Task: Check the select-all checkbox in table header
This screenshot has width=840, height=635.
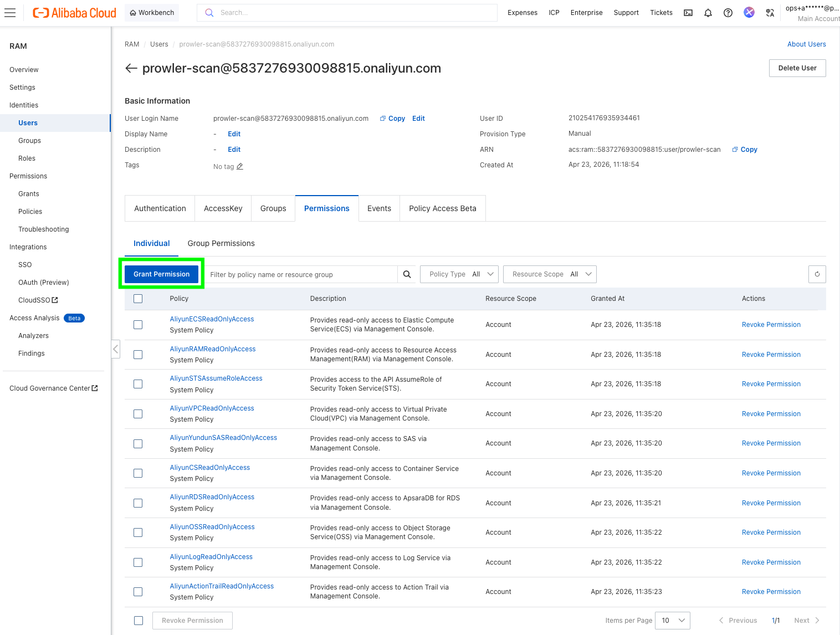Action: click(x=138, y=298)
